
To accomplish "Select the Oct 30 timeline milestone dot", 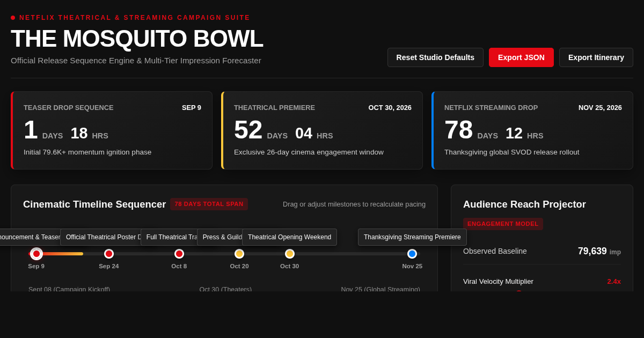I will (290, 254).
